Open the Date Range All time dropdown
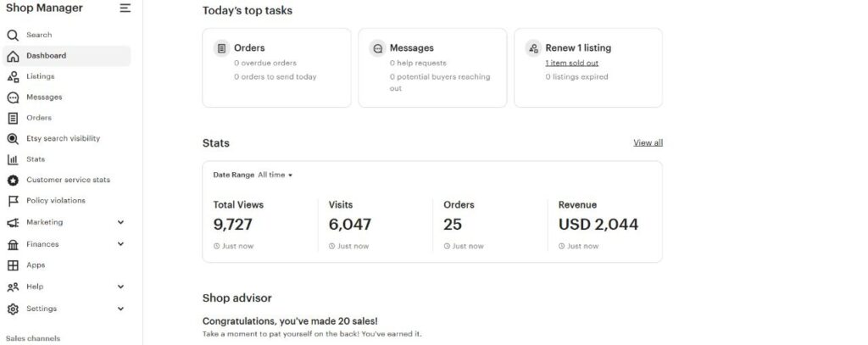 click(275, 175)
